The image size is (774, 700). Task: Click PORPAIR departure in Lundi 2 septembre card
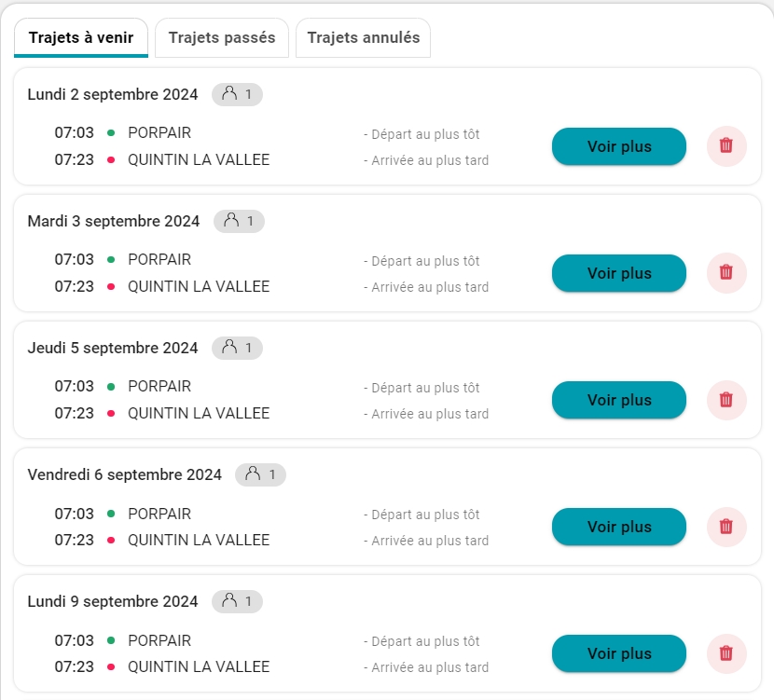(159, 133)
